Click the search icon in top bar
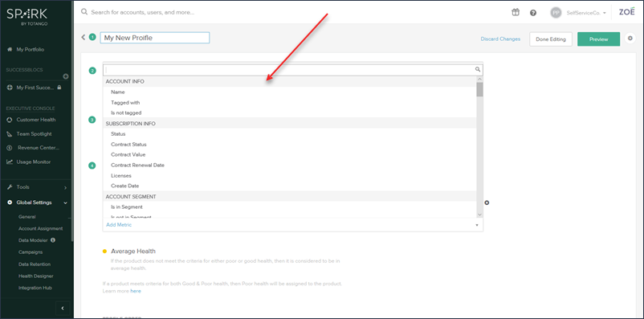 pos(84,12)
